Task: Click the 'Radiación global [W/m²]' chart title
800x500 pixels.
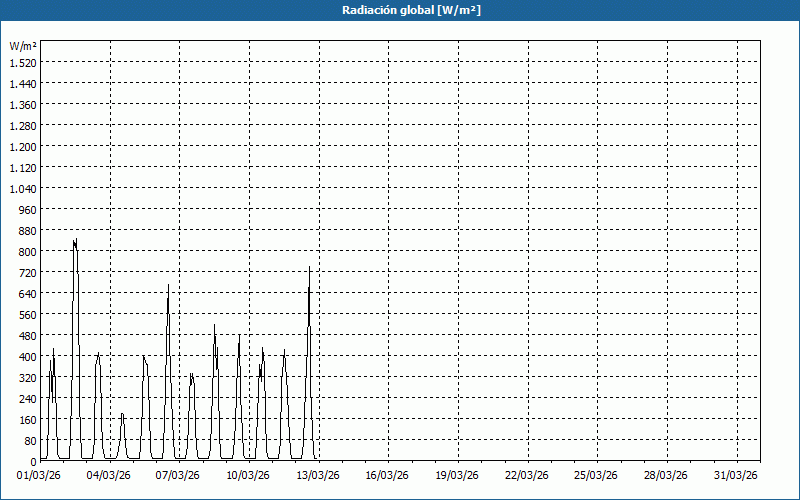Action: 400,10
